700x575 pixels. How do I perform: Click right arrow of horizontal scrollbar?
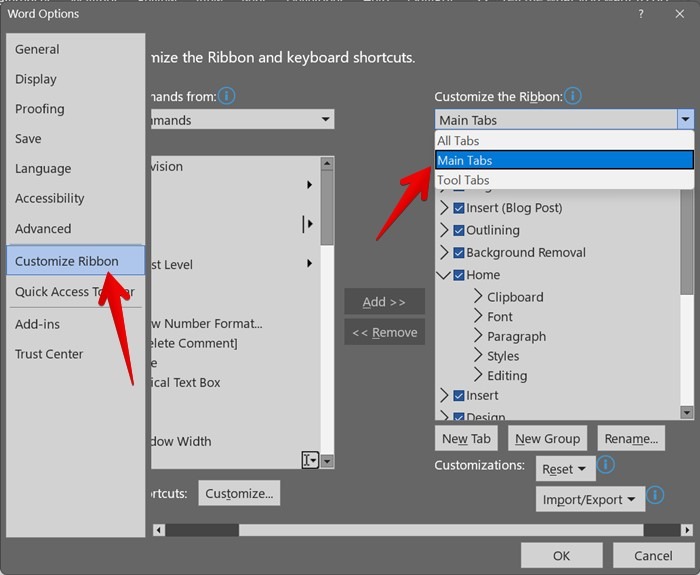pyautogui.click(x=687, y=530)
